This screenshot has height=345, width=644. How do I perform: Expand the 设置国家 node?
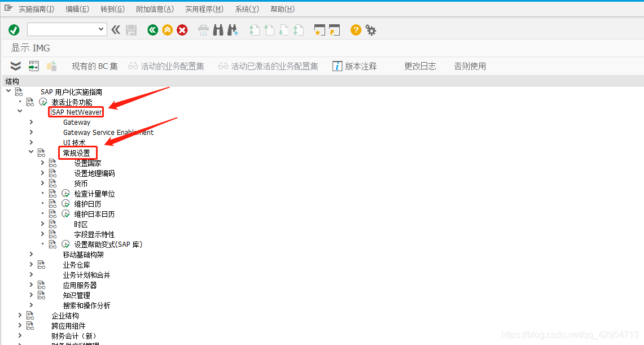pos(42,163)
